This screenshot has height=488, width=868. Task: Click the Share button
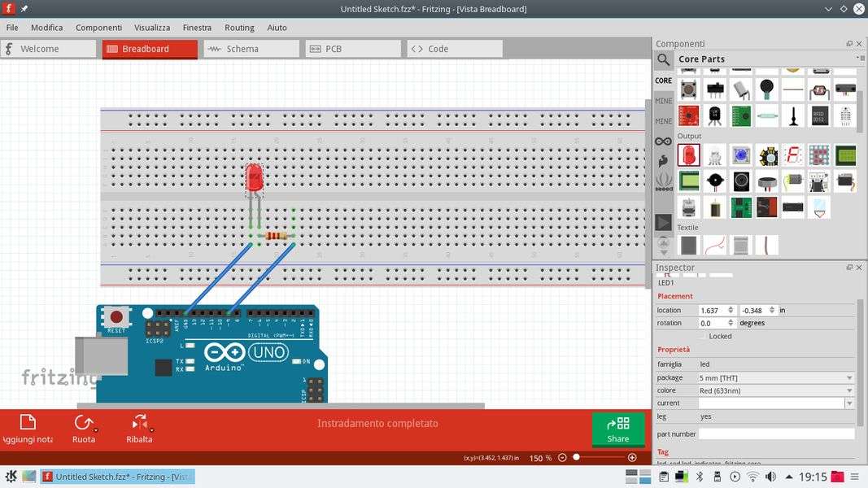(x=618, y=429)
